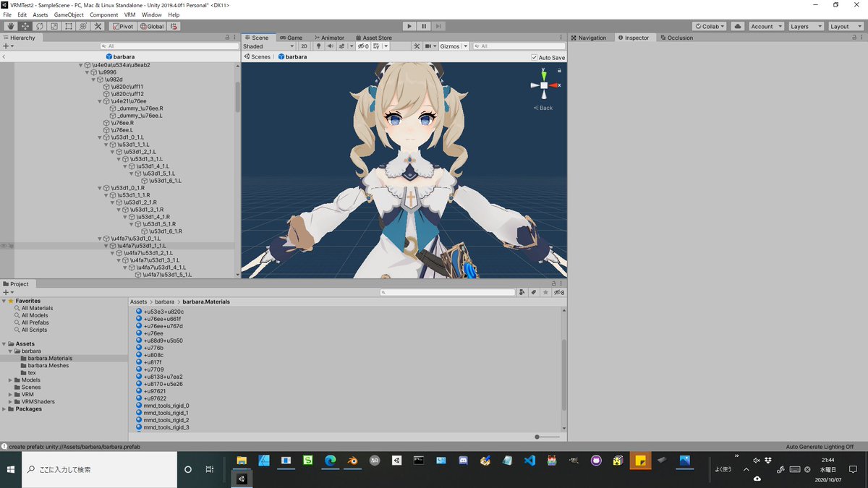Select the Rotate tool
Viewport: 868px width, 488px height.
[x=39, y=26]
